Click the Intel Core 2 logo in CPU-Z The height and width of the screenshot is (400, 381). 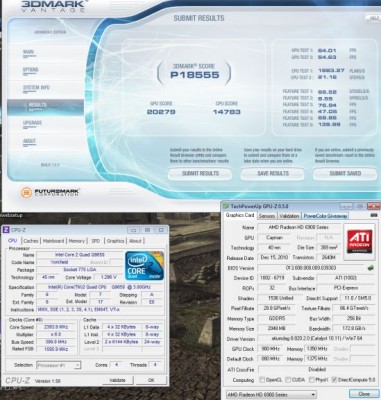[x=145, y=266]
